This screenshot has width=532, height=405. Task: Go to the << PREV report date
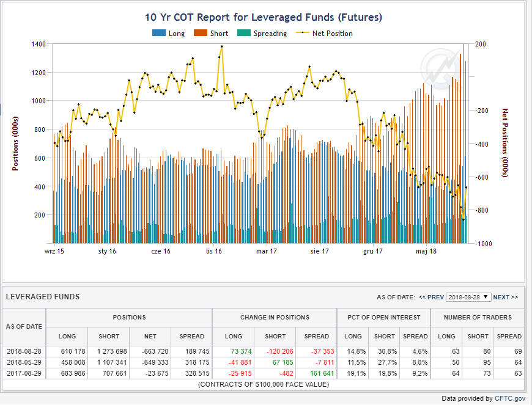click(x=431, y=297)
